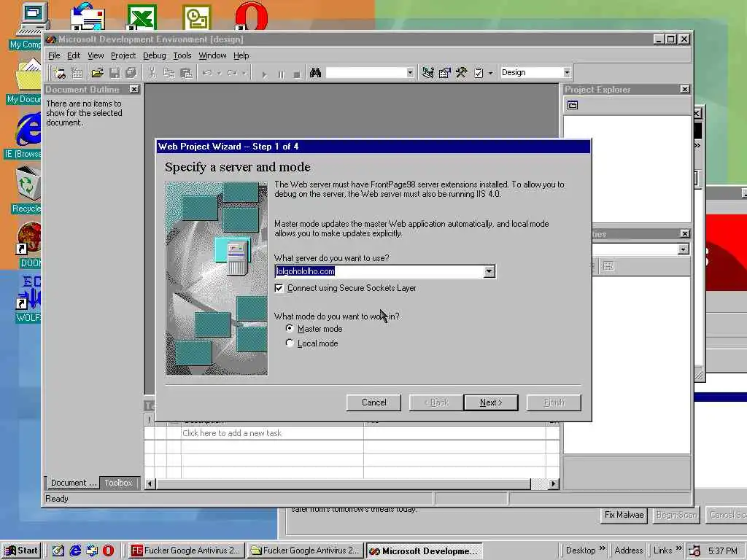The width and height of the screenshot is (747, 560).
Task: Open the File menu
Action: coord(54,55)
